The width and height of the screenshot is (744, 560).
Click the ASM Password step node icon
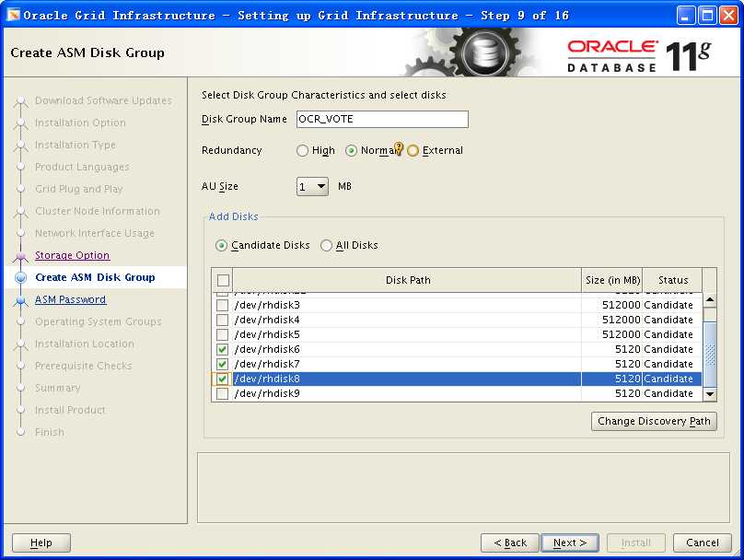coord(21,300)
